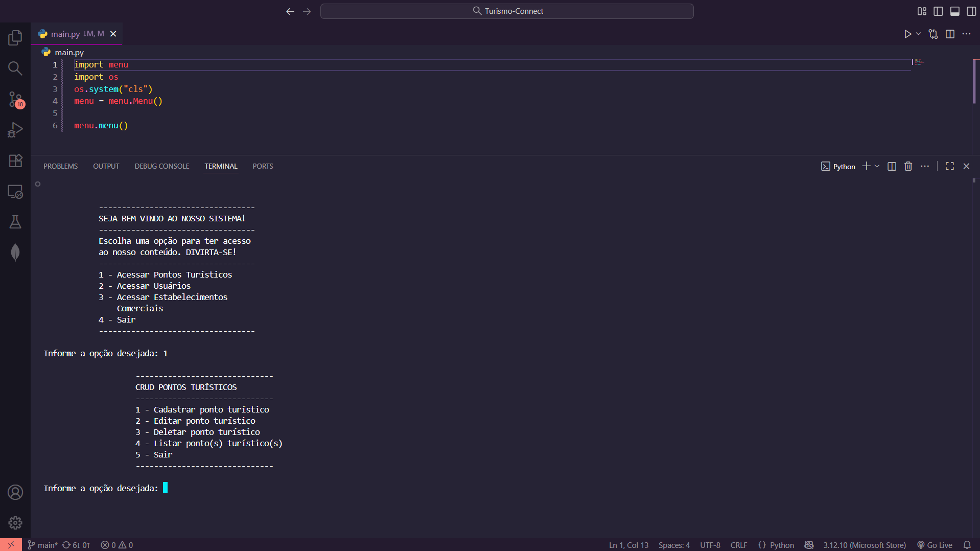Open the Explorer view in activity bar
980x551 pixels.
(x=15, y=37)
